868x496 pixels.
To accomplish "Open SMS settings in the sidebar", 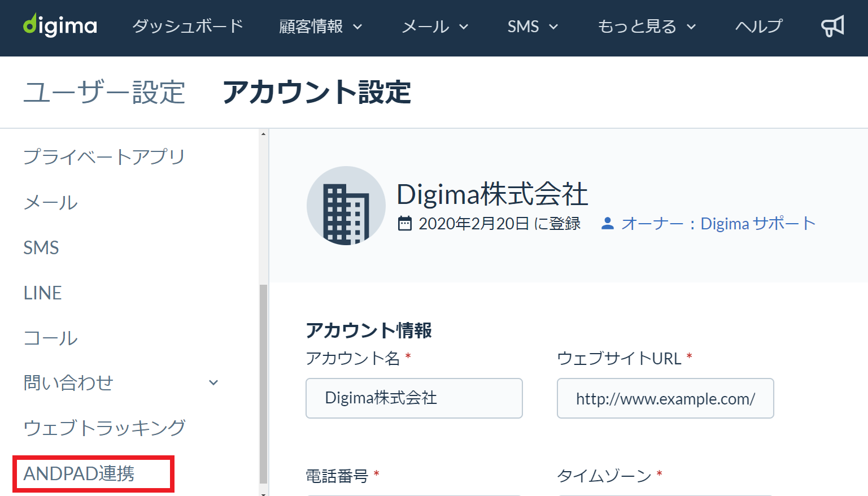I will (x=41, y=247).
